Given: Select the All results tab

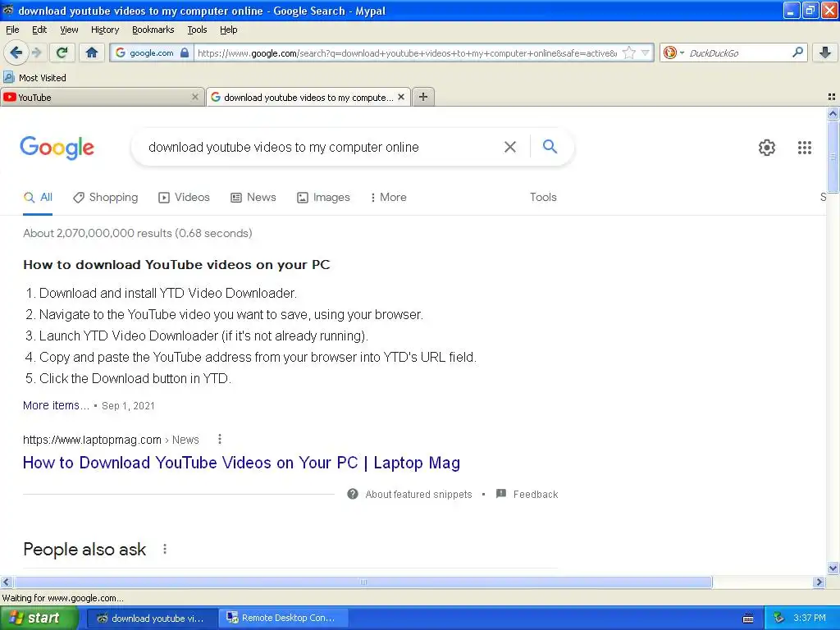Looking at the screenshot, I should (38, 198).
